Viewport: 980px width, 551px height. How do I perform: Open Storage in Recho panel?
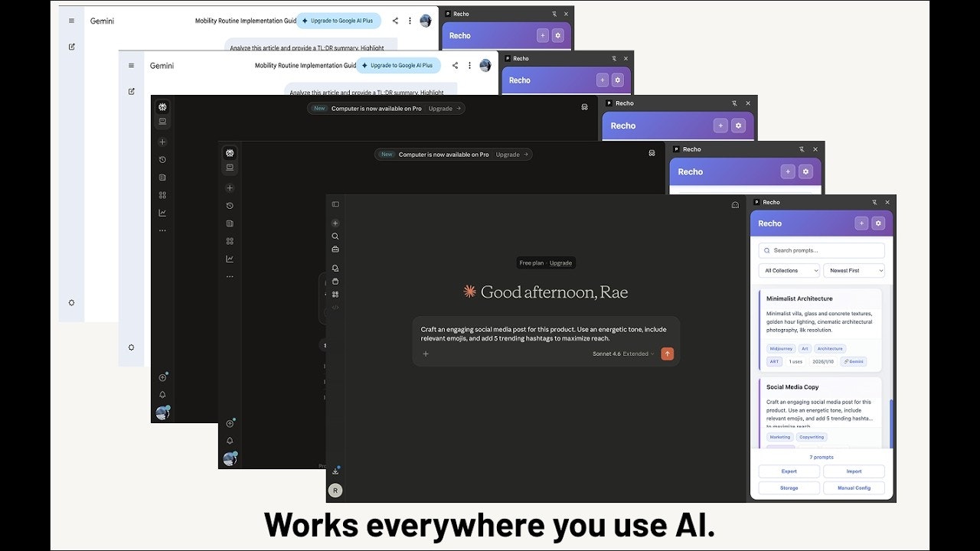pos(789,487)
